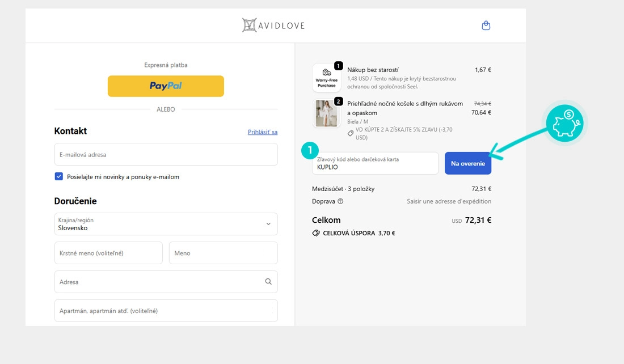
Task: Click the Worry-Free Purchase thumbnail
Action: point(327,78)
